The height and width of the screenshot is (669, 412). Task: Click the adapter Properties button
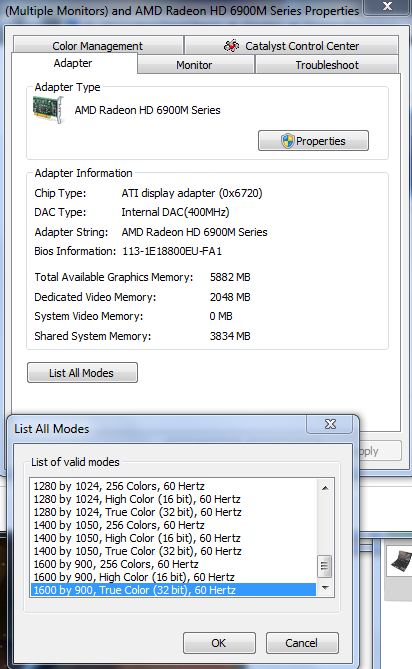[x=313, y=141]
